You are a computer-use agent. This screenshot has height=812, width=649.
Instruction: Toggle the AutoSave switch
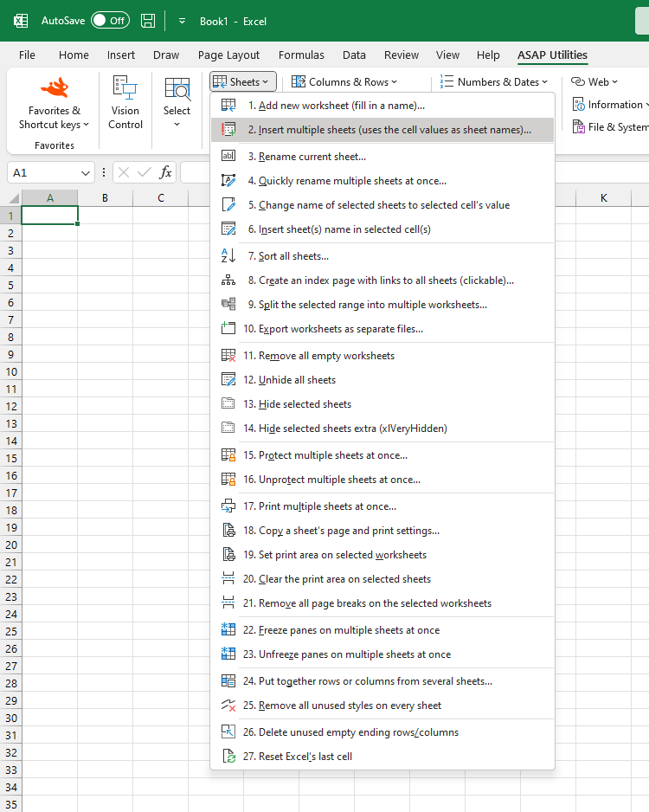(x=110, y=21)
